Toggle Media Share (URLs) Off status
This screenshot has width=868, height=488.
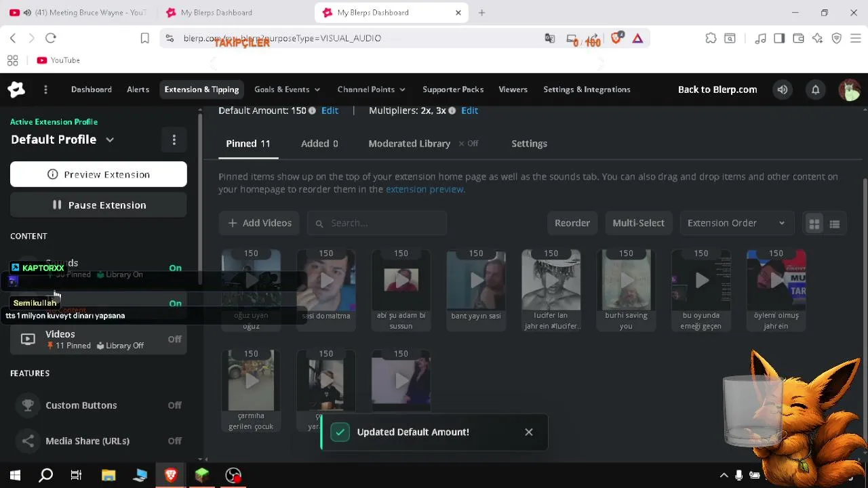174,441
